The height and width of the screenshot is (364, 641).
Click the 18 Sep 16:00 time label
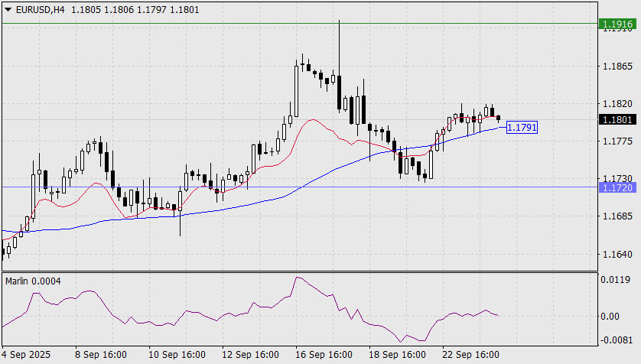pos(398,355)
